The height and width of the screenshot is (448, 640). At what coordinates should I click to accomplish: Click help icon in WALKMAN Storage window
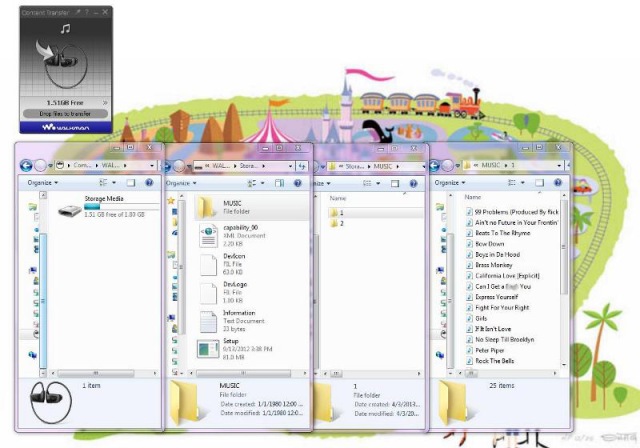(298, 183)
